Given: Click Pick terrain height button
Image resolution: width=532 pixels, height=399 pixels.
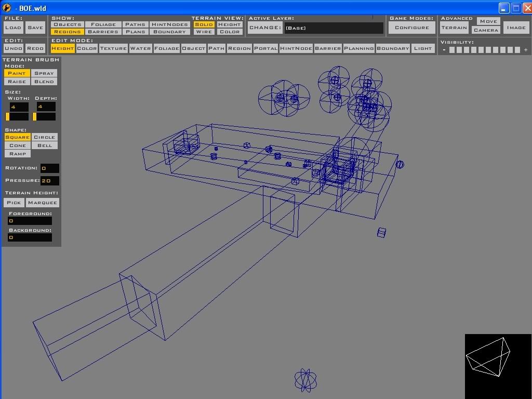Looking at the screenshot, I should (x=14, y=203).
